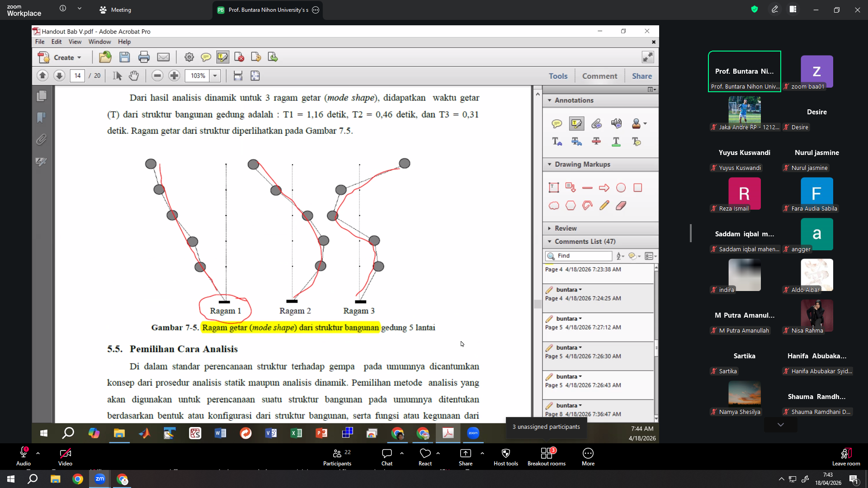Select the Text Callout drawing tool
Viewport: 868px width, 488px height.
coord(571,188)
